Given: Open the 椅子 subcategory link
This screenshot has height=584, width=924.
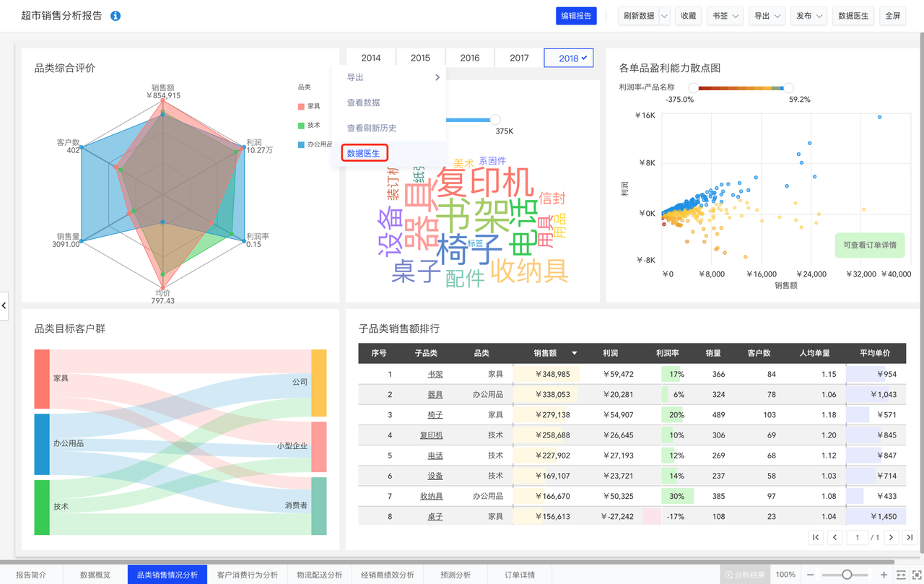Looking at the screenshot, I should 435,414.
